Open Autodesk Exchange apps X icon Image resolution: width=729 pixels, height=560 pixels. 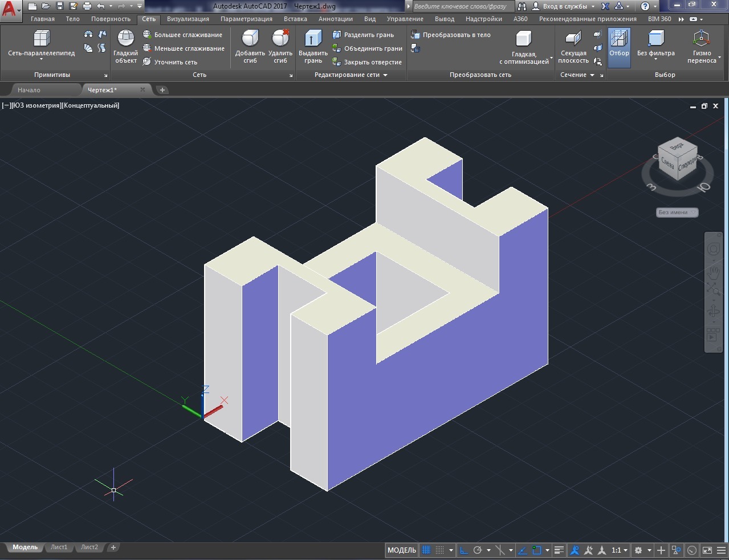(605, 6)
